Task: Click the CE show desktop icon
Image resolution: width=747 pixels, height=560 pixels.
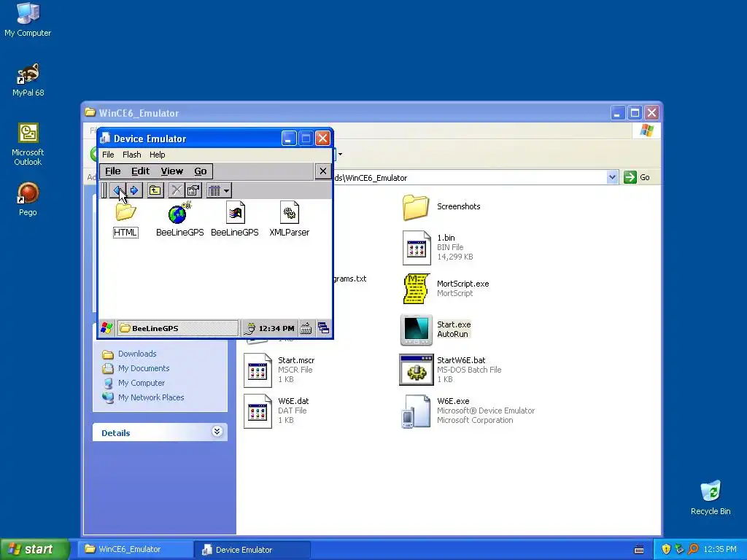Action: coord(323,328)
